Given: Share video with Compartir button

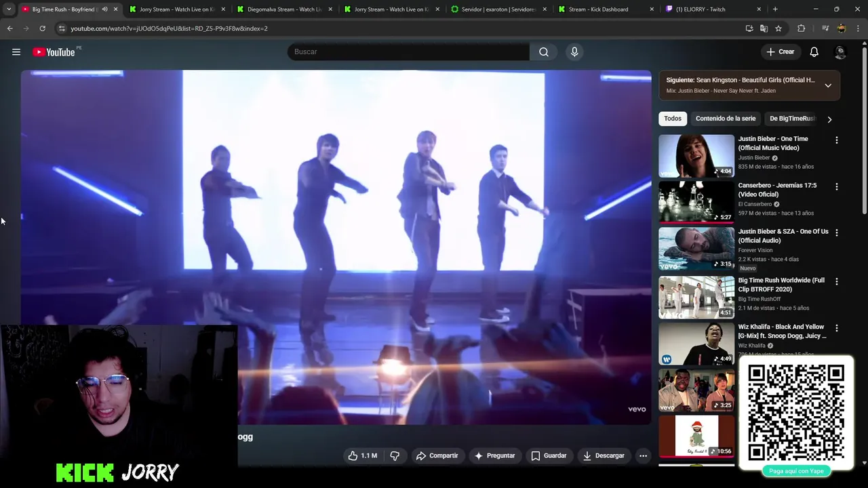Looking at the screenshot, I should [x=437, y=455].
